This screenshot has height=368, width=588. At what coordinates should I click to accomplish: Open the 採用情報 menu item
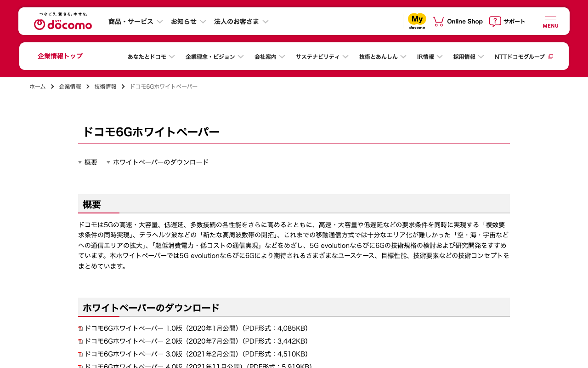tap(464, 57)
